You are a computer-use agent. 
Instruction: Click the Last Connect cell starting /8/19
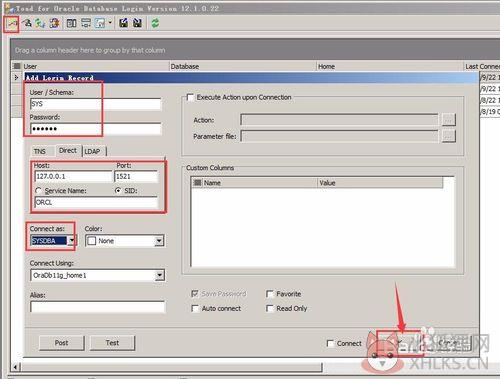pyautogui.click(x=490, y=111)
